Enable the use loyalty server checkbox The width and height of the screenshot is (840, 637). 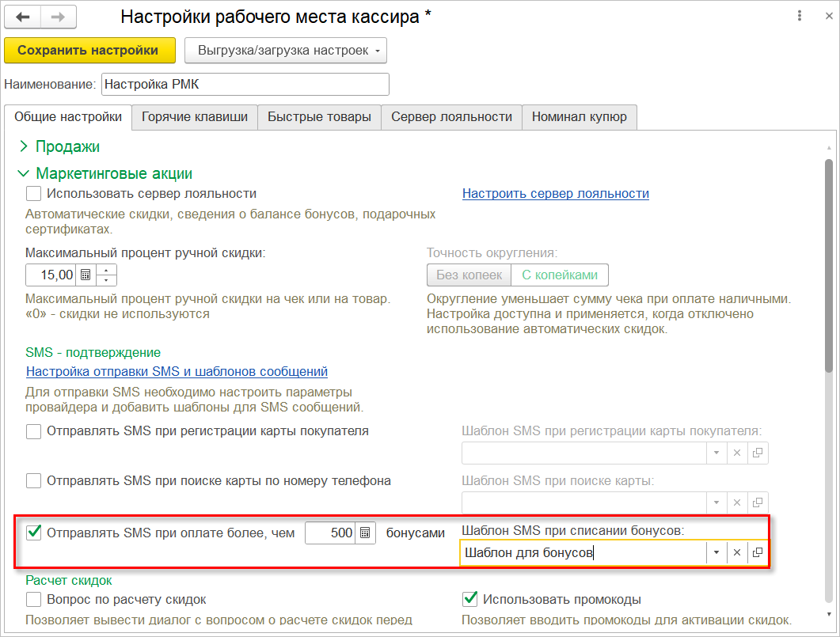tap(33, 194)
